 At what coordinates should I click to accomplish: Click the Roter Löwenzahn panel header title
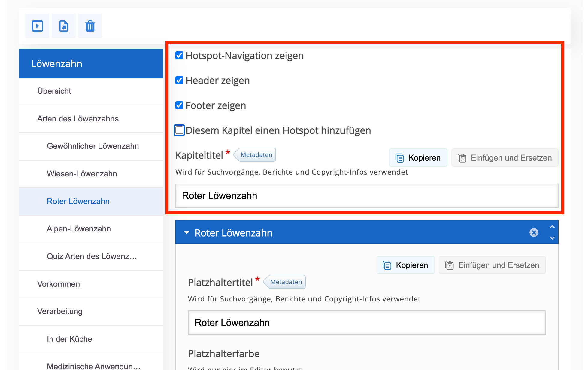(x=233, y=233)
